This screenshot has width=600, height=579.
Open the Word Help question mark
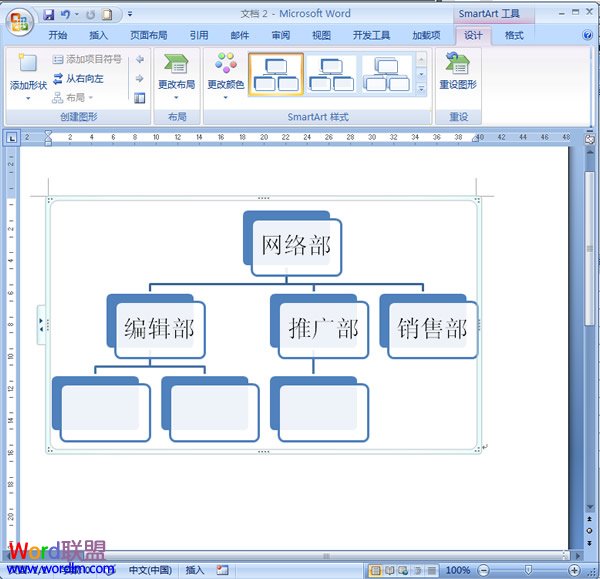(x=587, y=35)
